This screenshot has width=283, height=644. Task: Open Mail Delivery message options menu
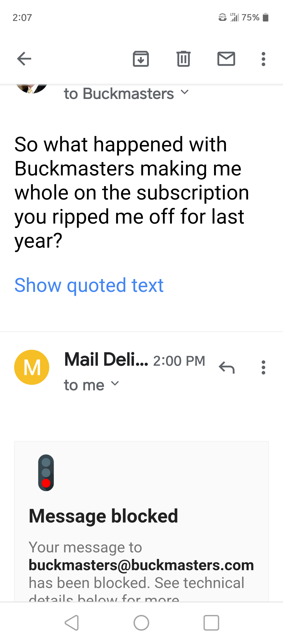point(263,367)
